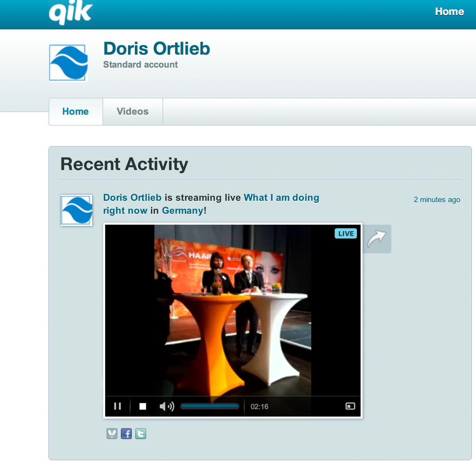Image resolution: width=476 pixels, height=463 pixels.
Task: Switch to the Videos tab
Action: tap(132, 112)
